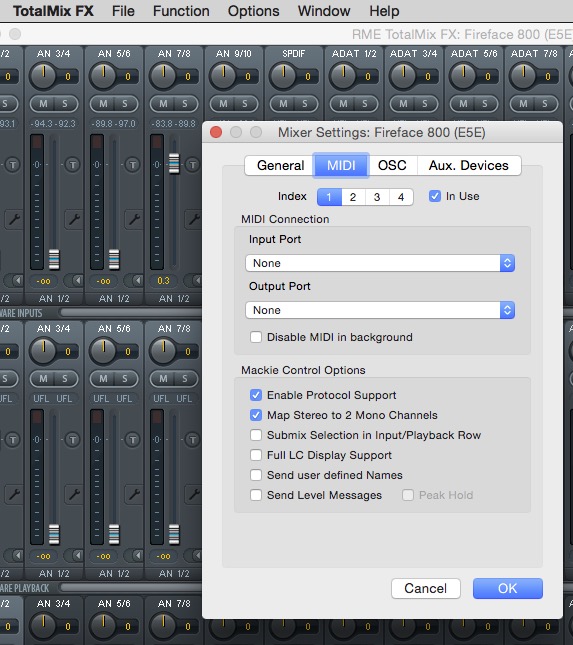The image size is (573, 645).
Task: Open settings wrench for AN 5/6 hardware input
Action: coord(134,219)
